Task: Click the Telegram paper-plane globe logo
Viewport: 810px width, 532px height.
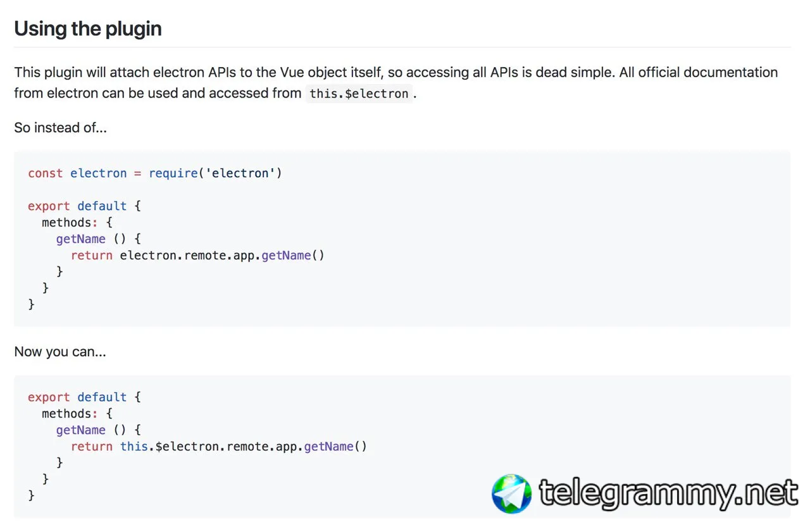Action: coord(511,493)
